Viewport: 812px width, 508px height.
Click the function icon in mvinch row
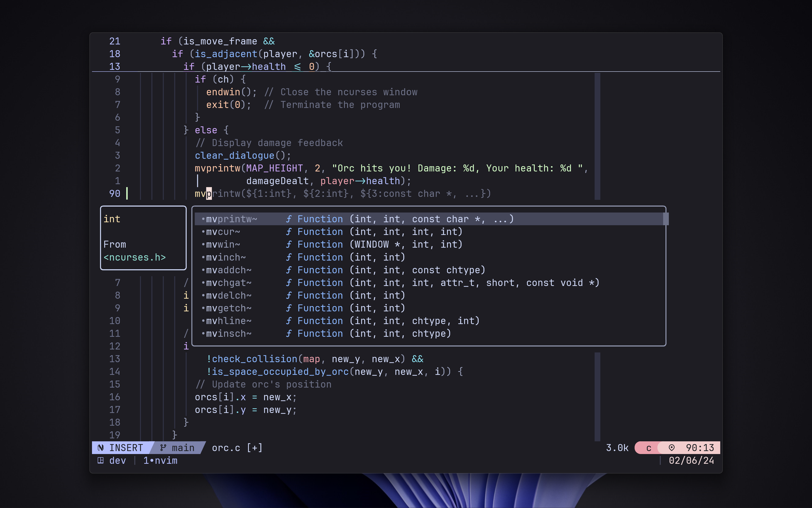pyautogui.click(x=289, y=257)
